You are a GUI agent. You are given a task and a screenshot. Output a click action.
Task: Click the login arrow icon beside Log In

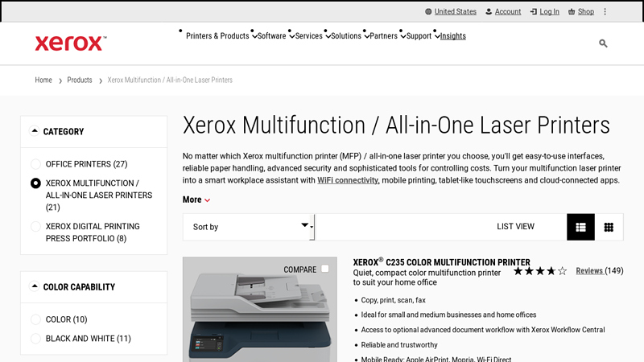click(x=533, y=11)
